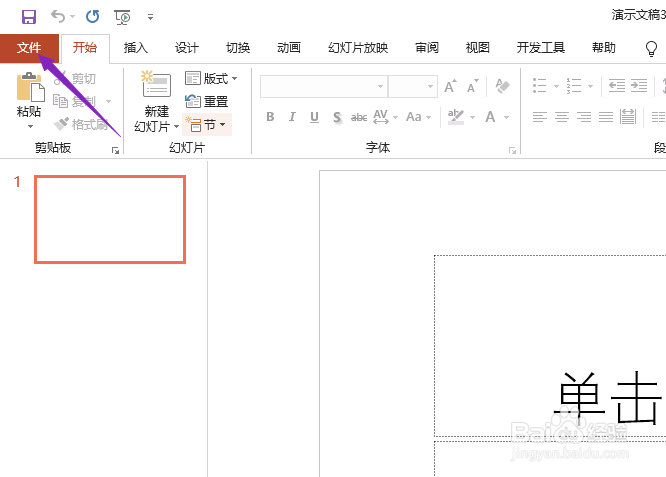Toggle text shadow S

click(x=337, y=117)
